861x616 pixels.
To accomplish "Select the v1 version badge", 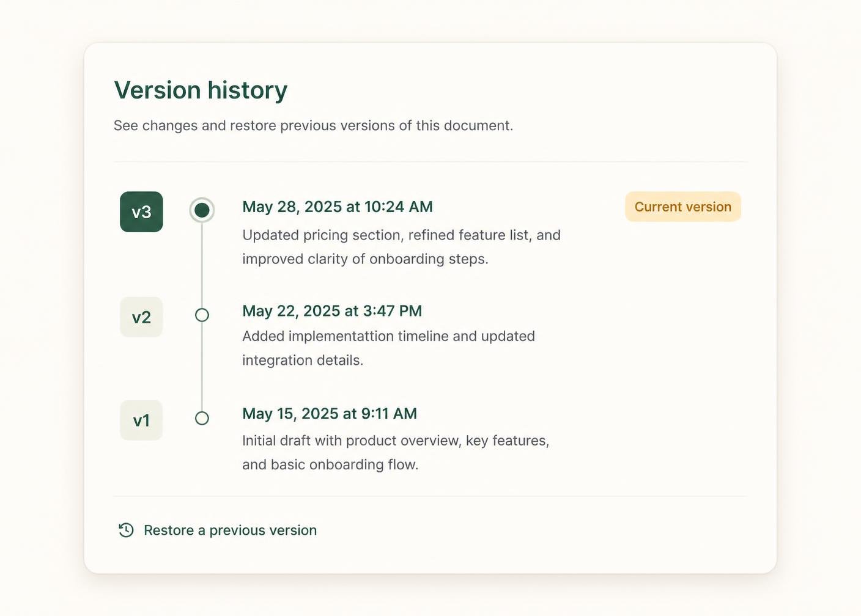I will pos(141,420).
